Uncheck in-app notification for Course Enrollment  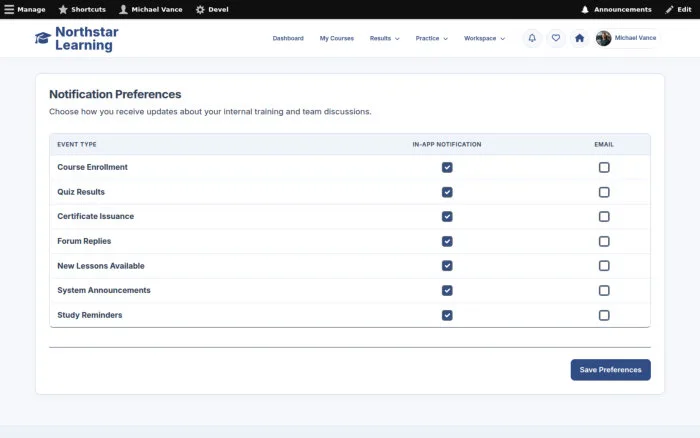coord(447,167)
